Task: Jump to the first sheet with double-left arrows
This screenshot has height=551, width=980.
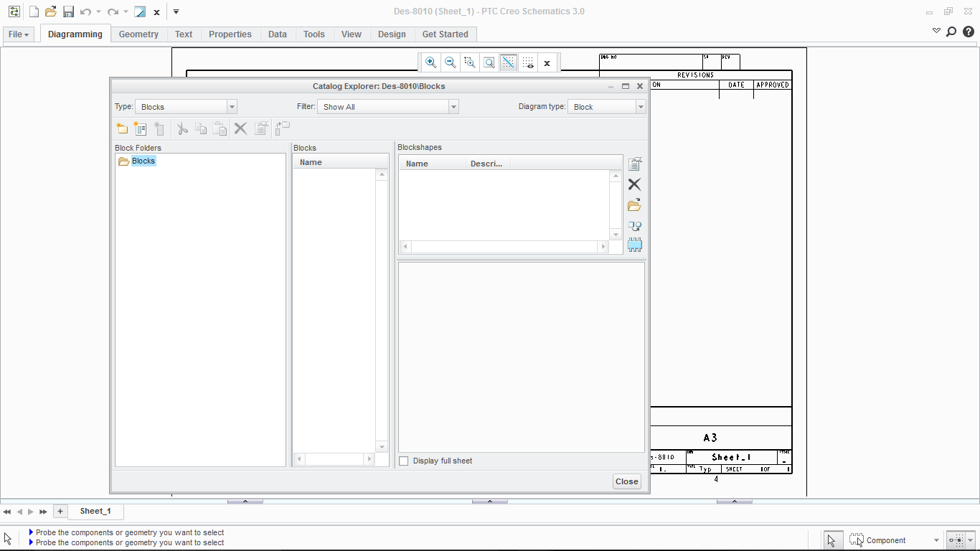Action: tap(7, 512)
